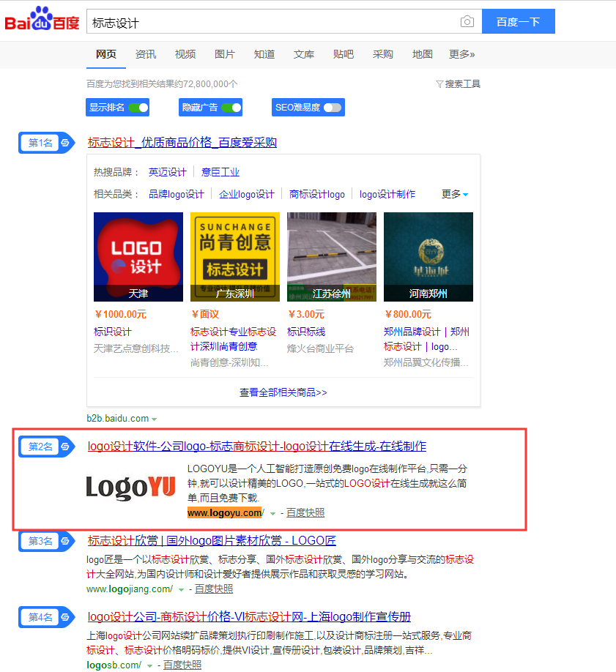Image resolution: width=616 pixels, height=672 pixels.
Task: Click the 百度一下 search button
Action: [518, 21]
